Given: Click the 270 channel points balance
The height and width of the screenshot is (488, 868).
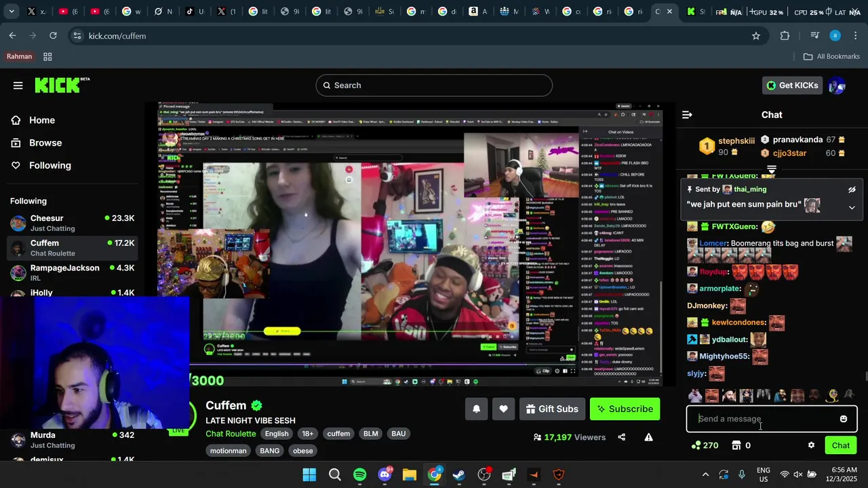Looking at the screenshot, I should tap(705, 445).
